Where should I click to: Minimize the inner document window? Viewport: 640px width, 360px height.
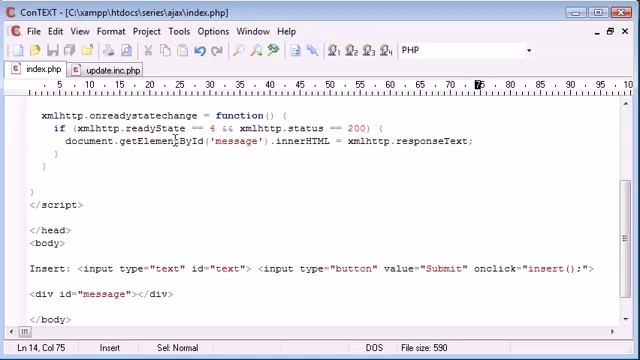tap(597, 32)
